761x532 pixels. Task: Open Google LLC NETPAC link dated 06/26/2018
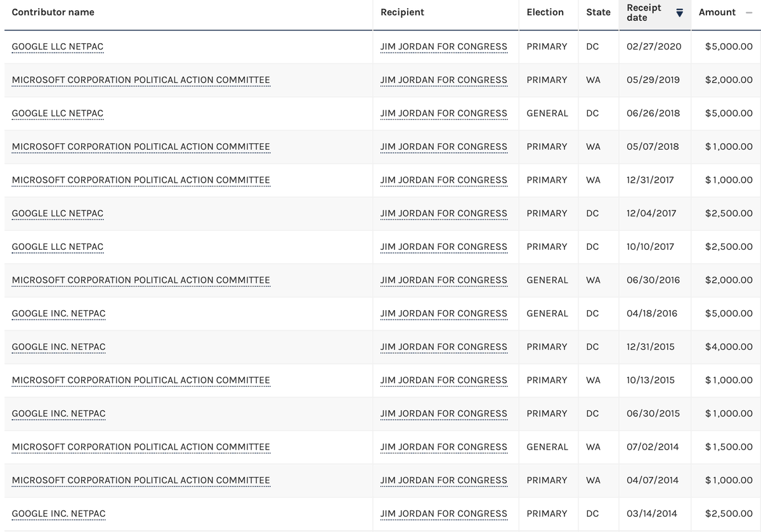click(58, 114)
